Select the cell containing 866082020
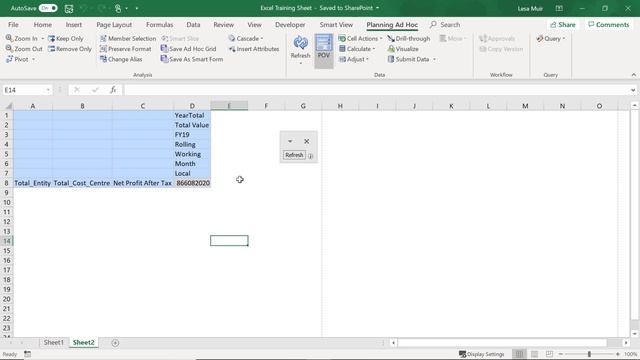 (192, 183)
